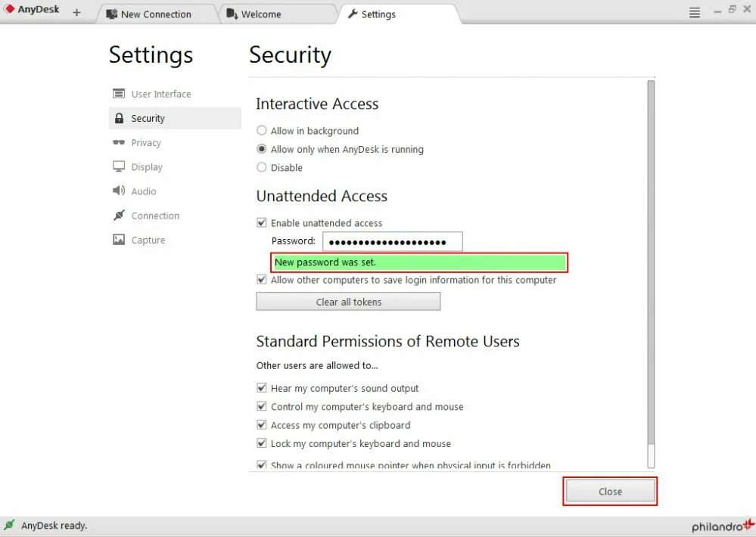Click the red AnyDesk logo icon
Viewport: 756px width, 537px height.
tap(8, 8)
